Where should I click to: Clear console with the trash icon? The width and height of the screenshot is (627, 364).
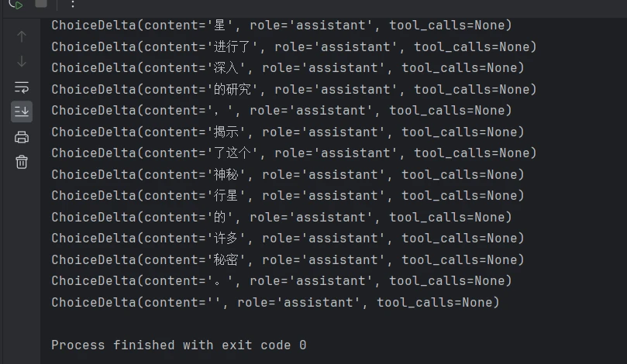[22, 162]
